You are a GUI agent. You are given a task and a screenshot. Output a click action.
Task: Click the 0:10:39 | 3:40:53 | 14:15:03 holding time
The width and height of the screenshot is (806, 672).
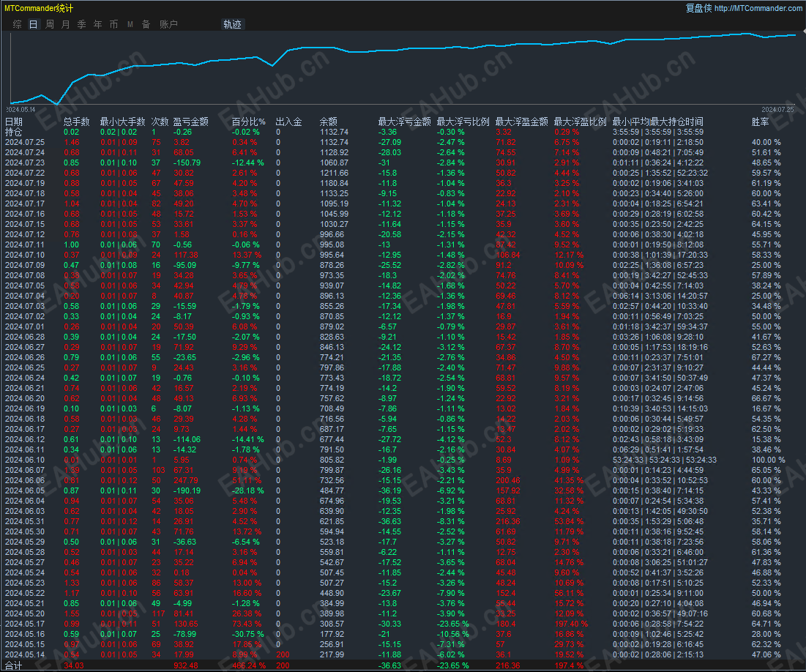[x=660, y=408]
